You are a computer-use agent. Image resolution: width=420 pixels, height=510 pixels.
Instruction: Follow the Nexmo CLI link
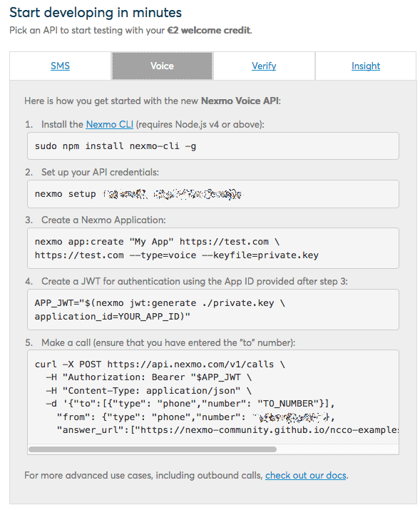[x=110, y=124]
